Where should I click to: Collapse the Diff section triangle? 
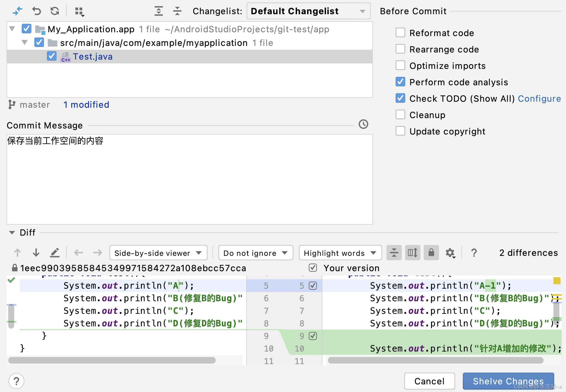12,233
